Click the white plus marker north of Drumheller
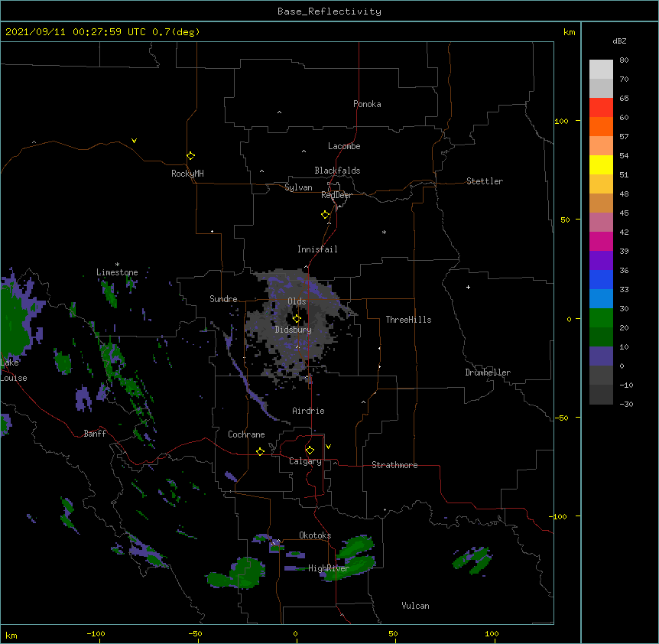659x644 pixels. point(468,287)
